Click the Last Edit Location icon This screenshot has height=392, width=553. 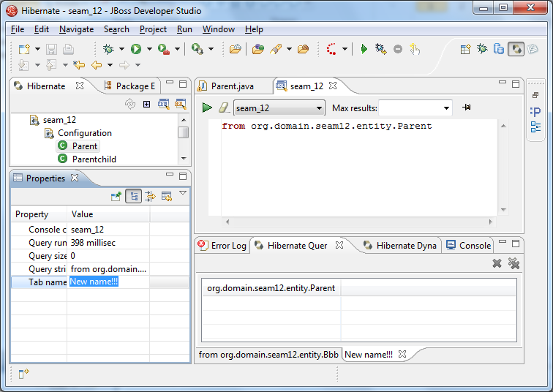79,65
